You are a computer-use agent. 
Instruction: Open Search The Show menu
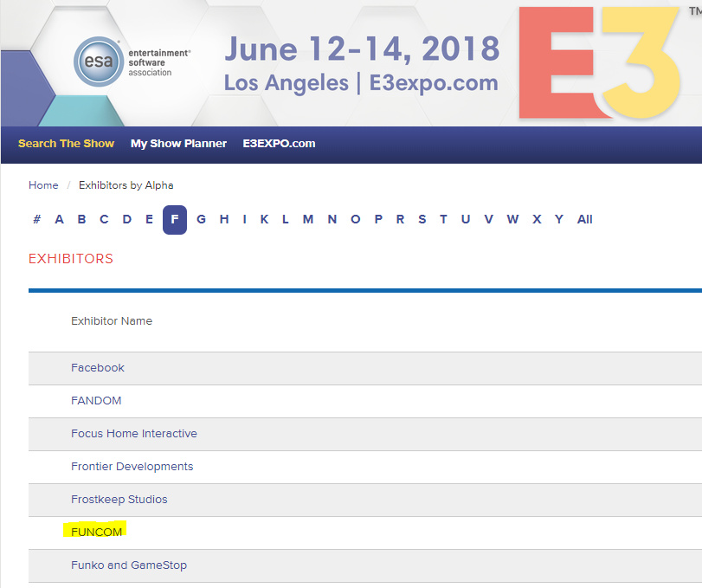tap(67, 144)
